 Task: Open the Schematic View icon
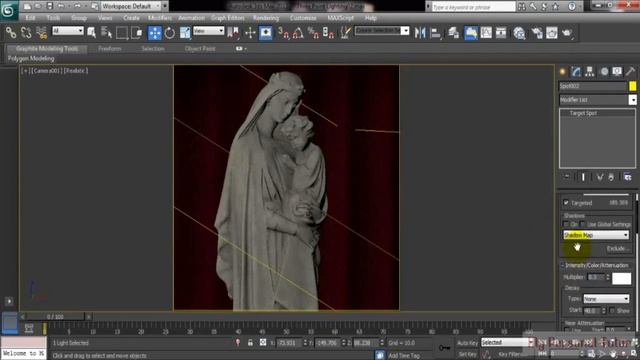click(501, 33)
